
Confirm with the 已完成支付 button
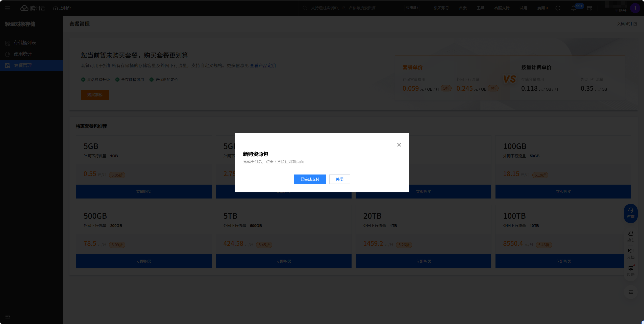click(x=310, y=179)
